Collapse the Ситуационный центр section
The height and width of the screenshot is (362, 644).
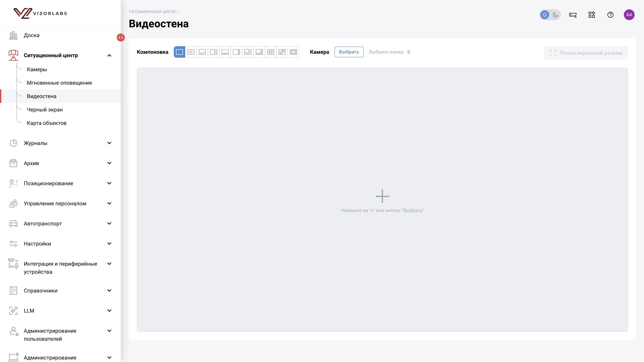pos(109,55)
